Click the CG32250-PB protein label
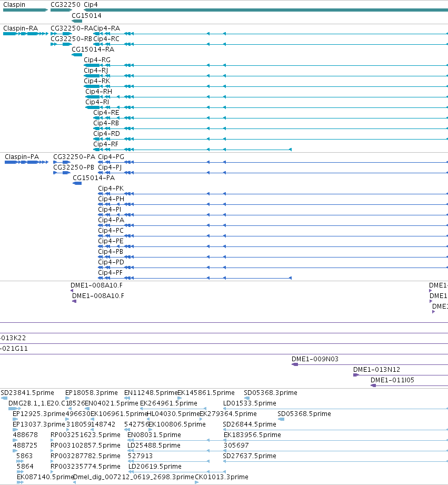The width and height of the screenshot is (448, 485). (x=74, y=167)
